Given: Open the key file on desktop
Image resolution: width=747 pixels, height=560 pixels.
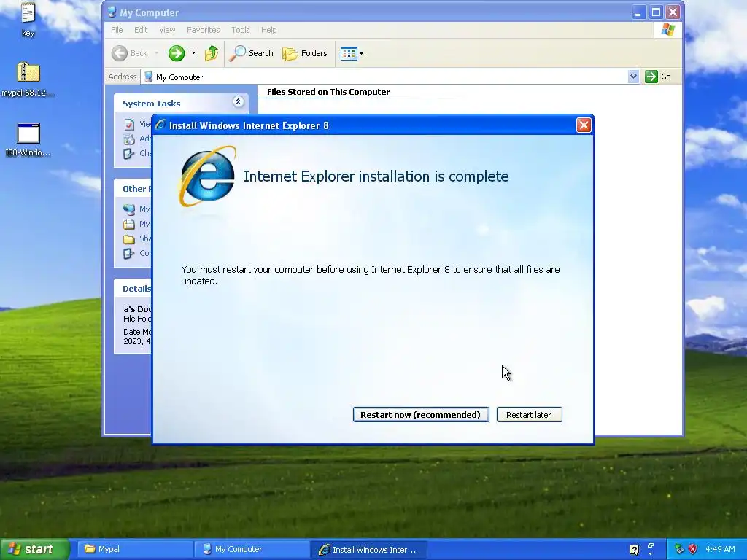Looking at the screenshot, I should [28, 20].
